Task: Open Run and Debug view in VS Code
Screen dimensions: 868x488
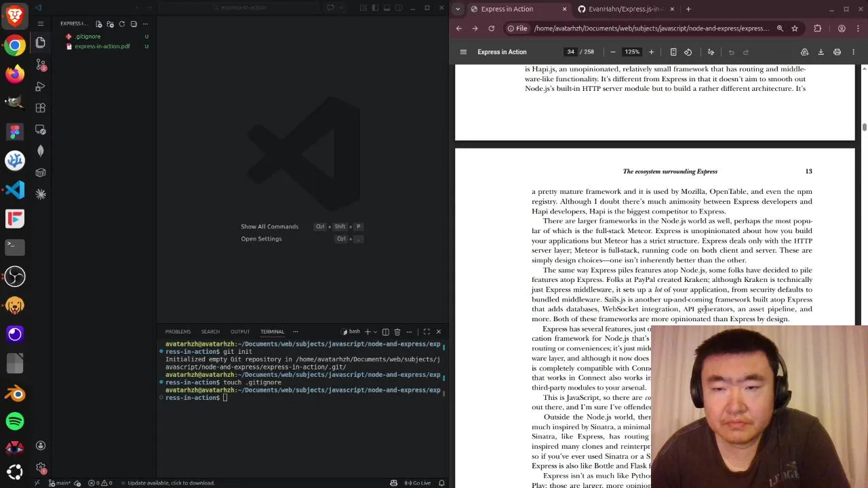Action: [x=40, y=87]
